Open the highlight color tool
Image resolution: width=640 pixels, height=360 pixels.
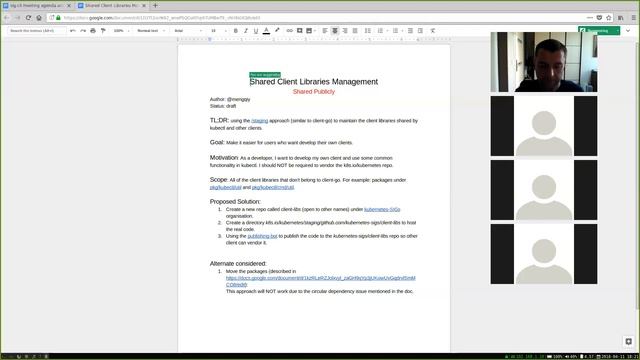tap(277, 30)
